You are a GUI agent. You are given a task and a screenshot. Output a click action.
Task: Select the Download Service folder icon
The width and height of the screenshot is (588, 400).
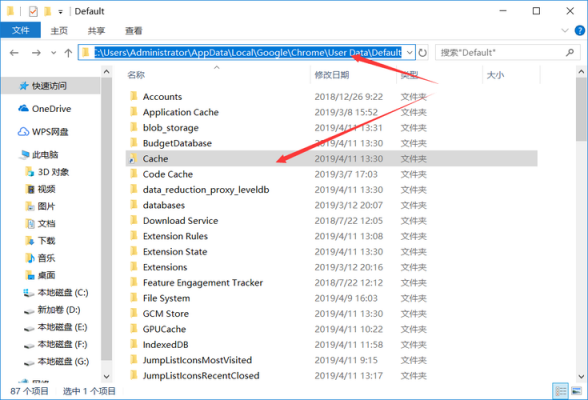point(134,220)
